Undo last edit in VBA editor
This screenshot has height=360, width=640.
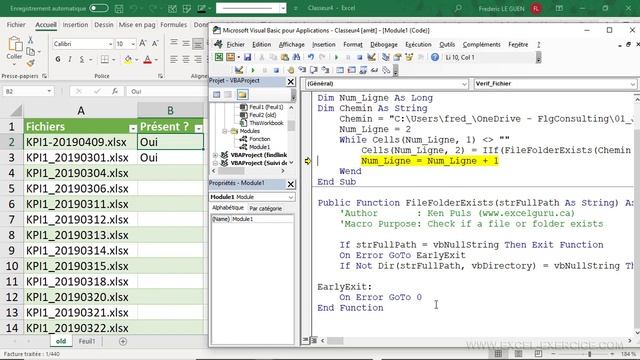(x=311, y=57)
